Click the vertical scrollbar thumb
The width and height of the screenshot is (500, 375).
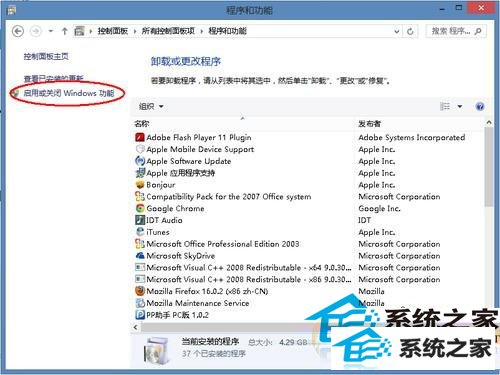pos(489,167)
